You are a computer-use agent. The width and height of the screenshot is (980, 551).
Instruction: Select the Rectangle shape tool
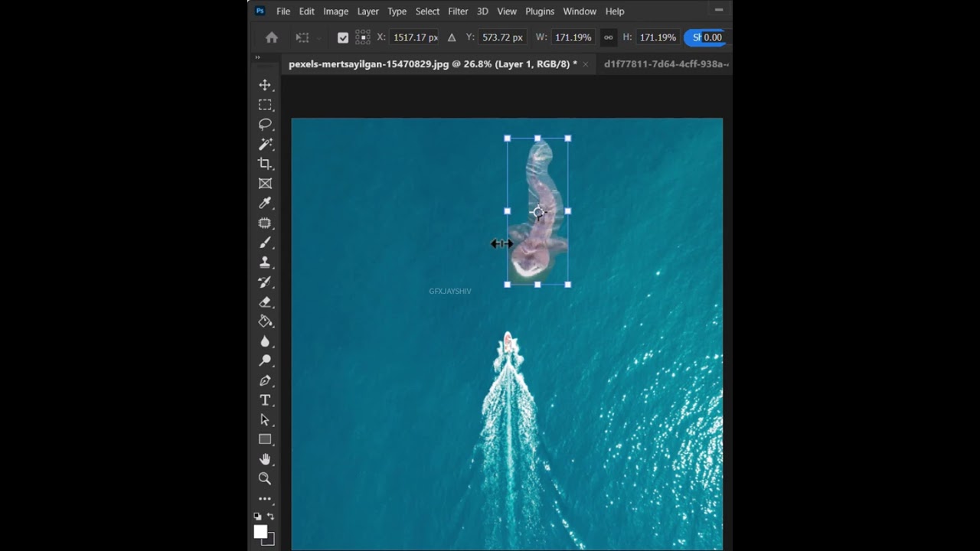click(x=265, y=439)
